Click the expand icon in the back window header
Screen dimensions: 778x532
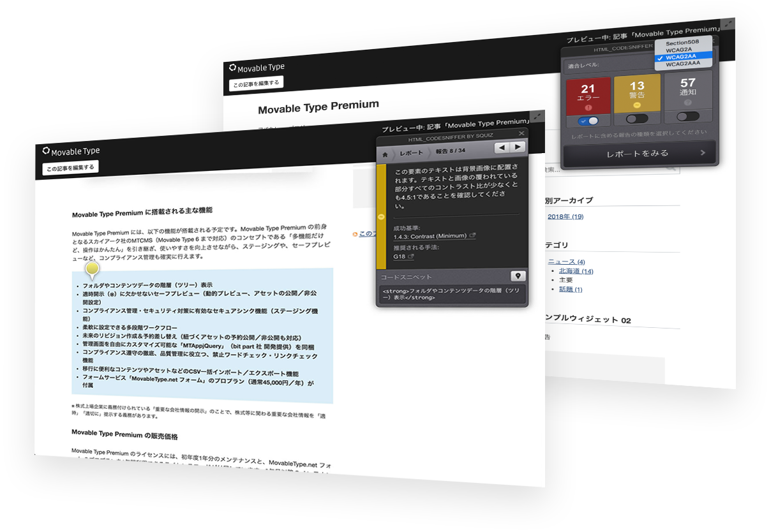tap(728, 24)
